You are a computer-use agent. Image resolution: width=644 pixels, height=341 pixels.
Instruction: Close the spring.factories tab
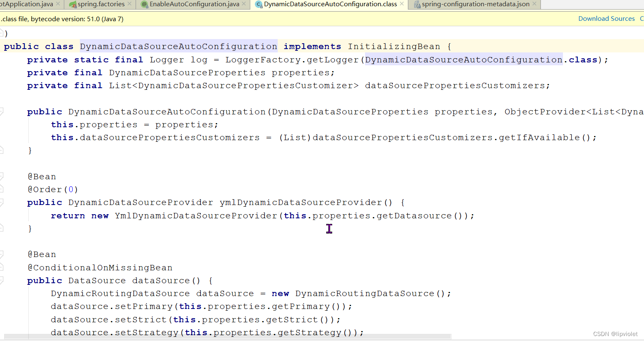click(130, 4)
